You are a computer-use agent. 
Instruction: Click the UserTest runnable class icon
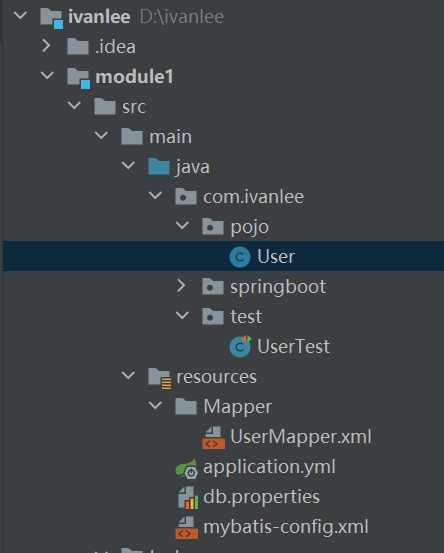click(240, 346)
